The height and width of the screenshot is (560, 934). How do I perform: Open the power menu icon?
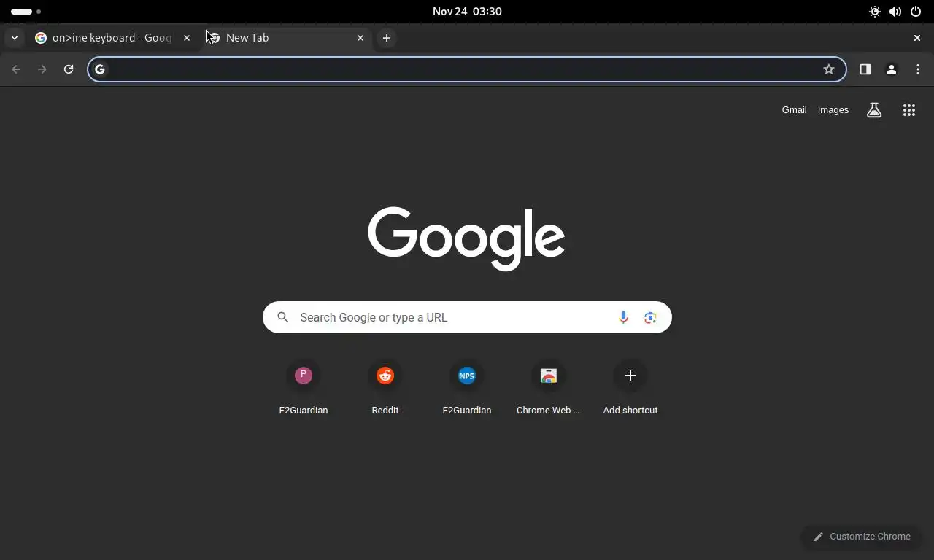tap(916, 12)
